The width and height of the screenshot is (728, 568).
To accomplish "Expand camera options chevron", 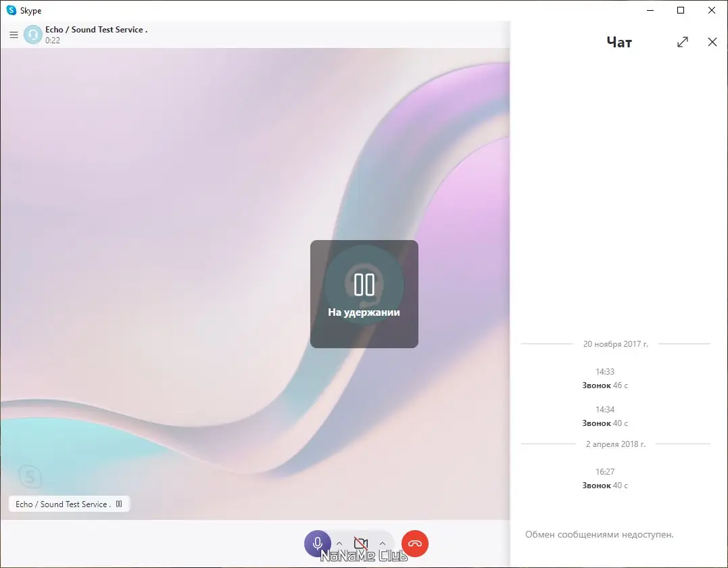I will pos(383,544).
